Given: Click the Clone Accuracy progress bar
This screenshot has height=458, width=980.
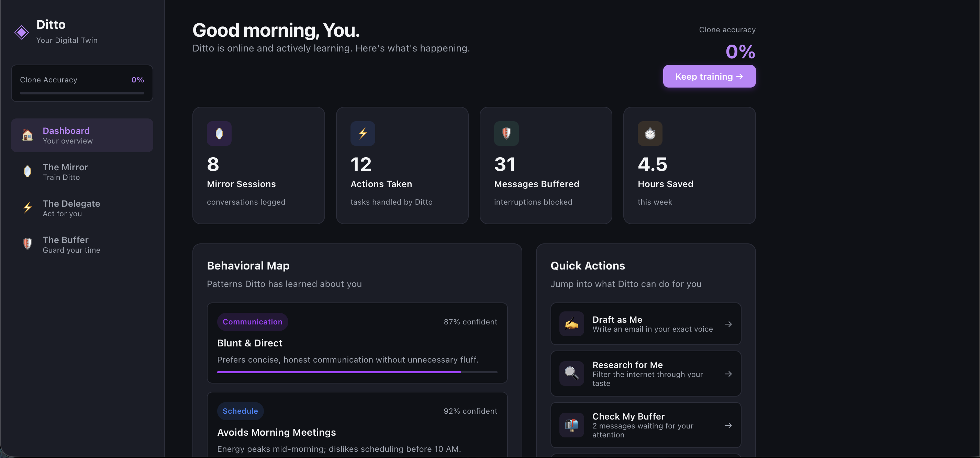Looking at the screenshot, I should click(82, 93).
